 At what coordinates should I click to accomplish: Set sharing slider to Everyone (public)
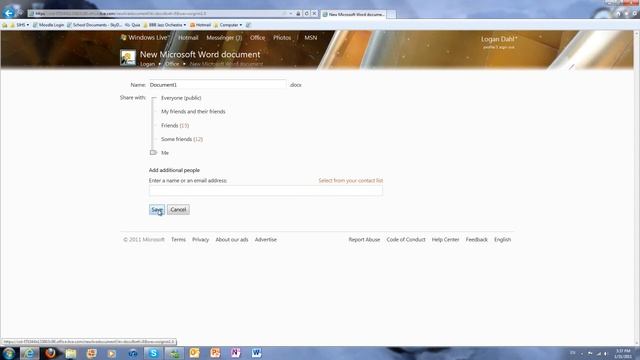coord(181,98)
